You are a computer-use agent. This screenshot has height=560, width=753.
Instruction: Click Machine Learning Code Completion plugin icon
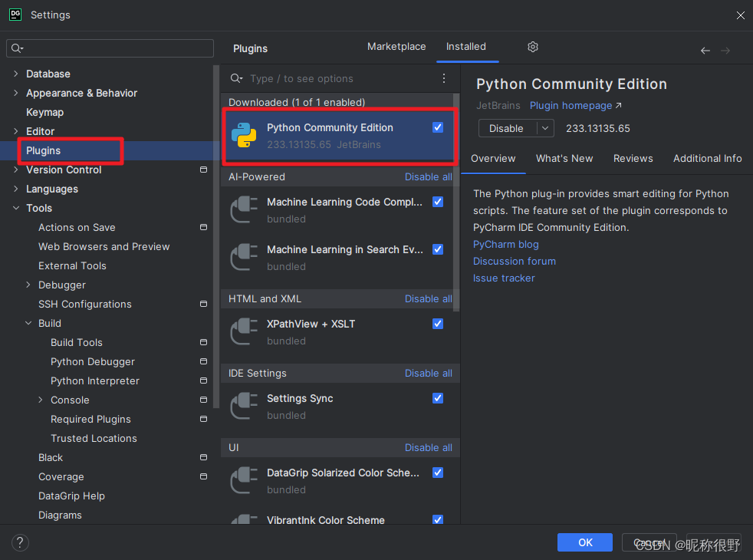point(244,209)
